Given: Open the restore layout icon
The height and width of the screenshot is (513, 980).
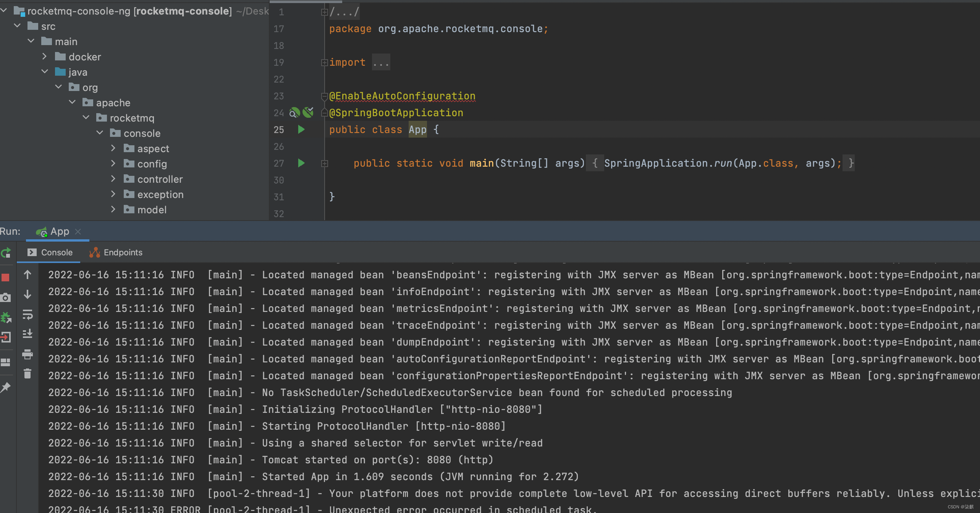Looking at the screenshot, I should (x=5, y=362).
